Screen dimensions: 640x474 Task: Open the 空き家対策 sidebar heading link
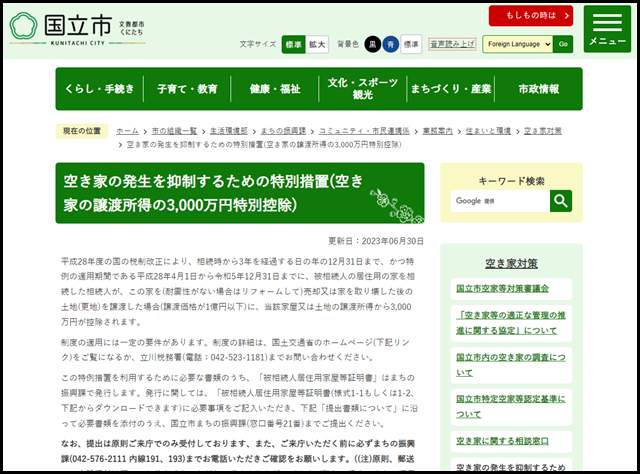[x=511, y=263]
